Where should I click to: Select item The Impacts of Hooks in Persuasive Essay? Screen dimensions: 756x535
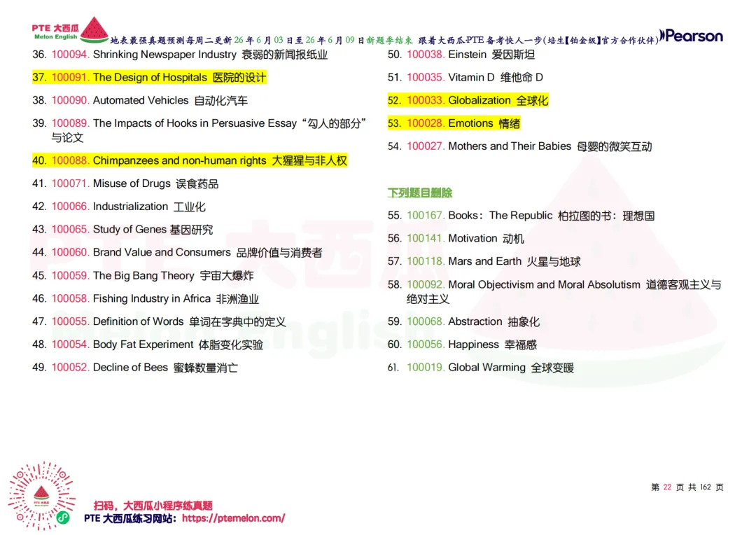[199, 130]
